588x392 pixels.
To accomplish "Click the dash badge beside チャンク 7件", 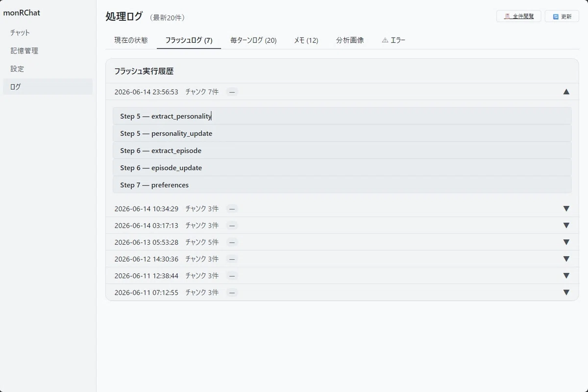I will 232,92.
